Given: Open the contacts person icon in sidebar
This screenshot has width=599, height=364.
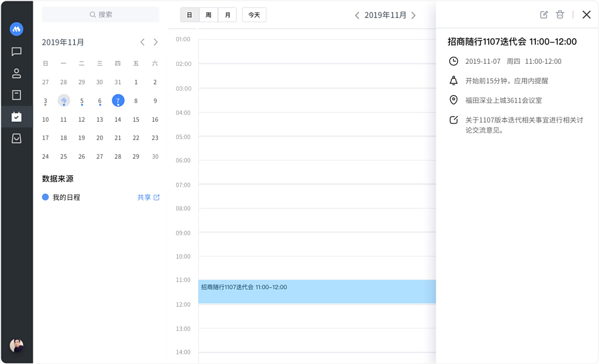Looking at the screenshot, I should pos(16,73).
